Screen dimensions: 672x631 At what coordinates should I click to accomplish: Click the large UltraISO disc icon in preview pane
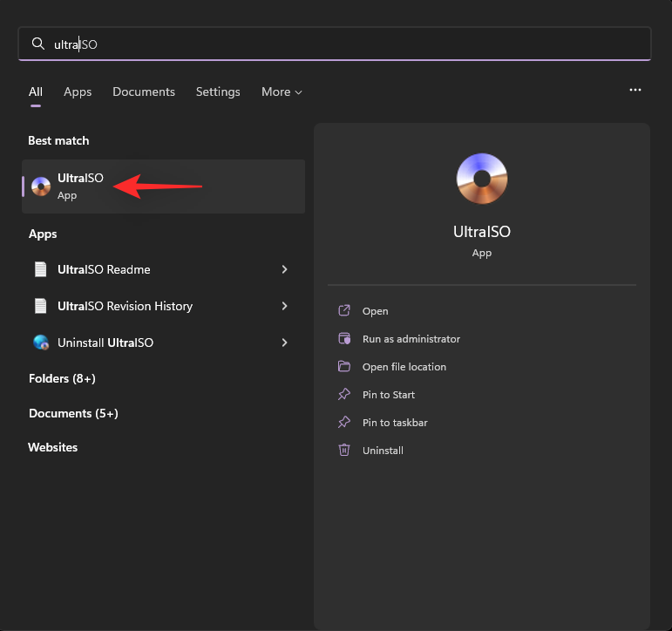pos(482,179)
